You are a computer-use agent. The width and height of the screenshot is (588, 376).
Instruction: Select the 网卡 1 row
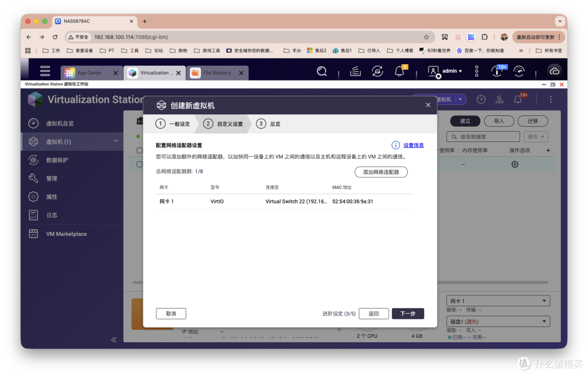284,201
